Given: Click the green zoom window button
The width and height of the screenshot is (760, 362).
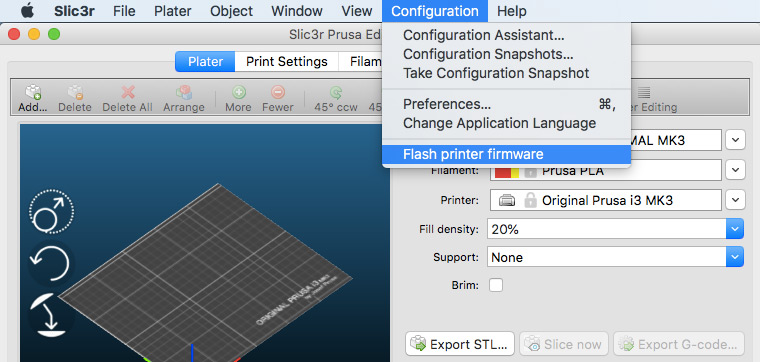Looking at the screenshot, I should tap(54, 34).
